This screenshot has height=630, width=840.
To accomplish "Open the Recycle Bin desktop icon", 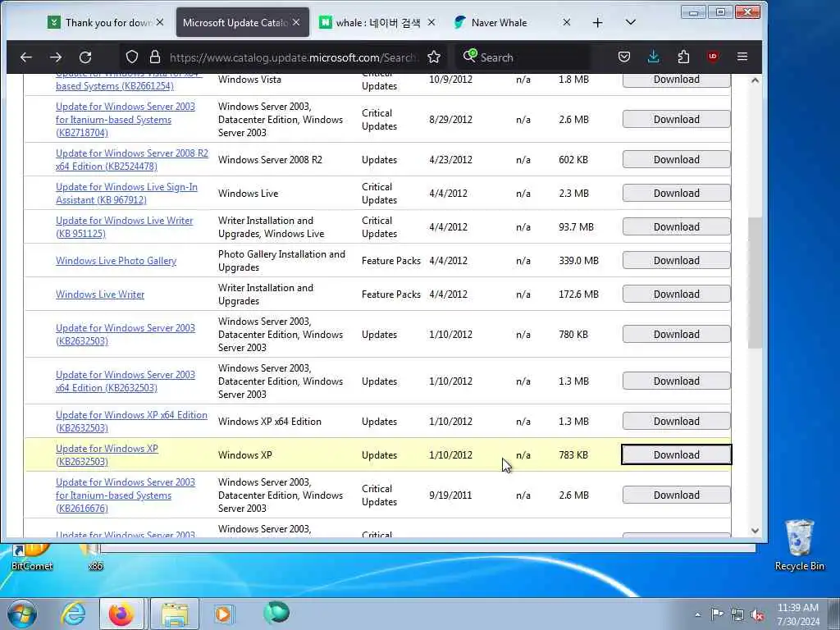I will coord(799,545).
